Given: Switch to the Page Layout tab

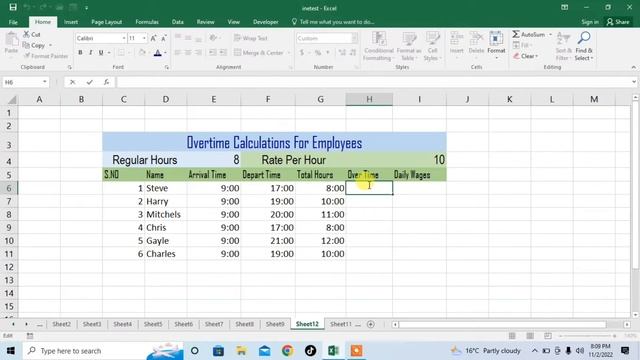Looking at the screenshot, I should click(x=107, y=22).
